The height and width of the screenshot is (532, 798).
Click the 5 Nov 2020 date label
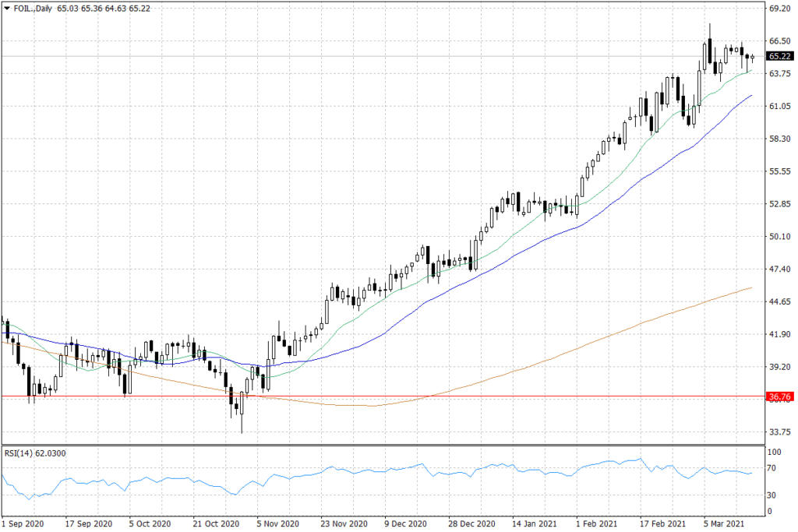click(x=277, y=524)
